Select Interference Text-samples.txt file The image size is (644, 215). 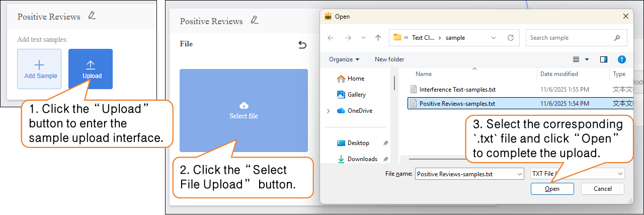(x=457, y=89)
